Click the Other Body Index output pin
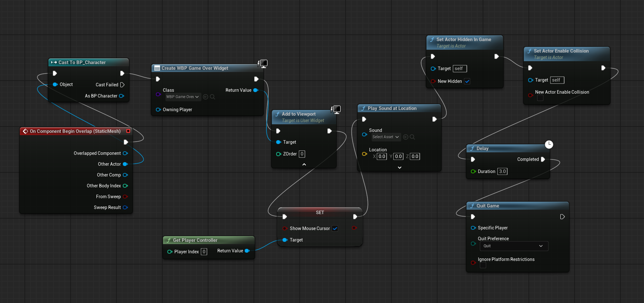The image size is (644, 303). tap(125, 186)
